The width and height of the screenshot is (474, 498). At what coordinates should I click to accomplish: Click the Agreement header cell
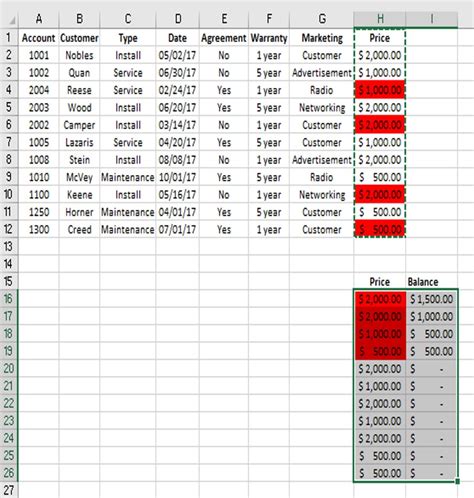pos(224,38)
